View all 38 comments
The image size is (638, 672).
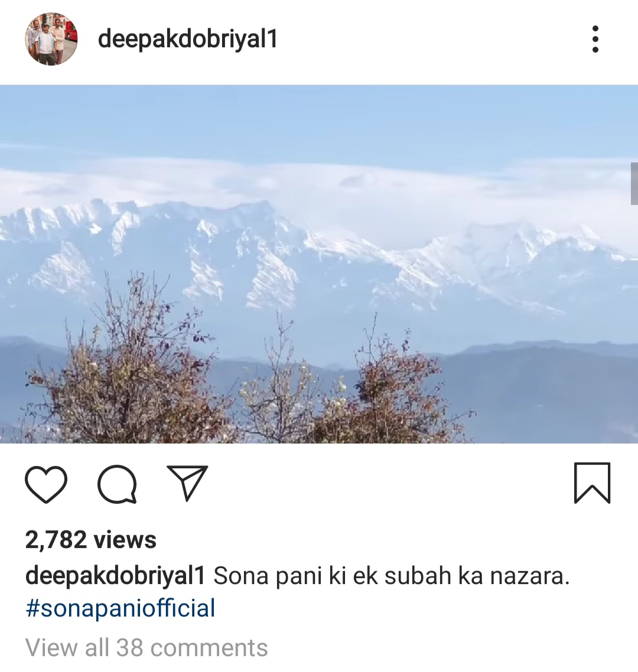tap(147, 647)
